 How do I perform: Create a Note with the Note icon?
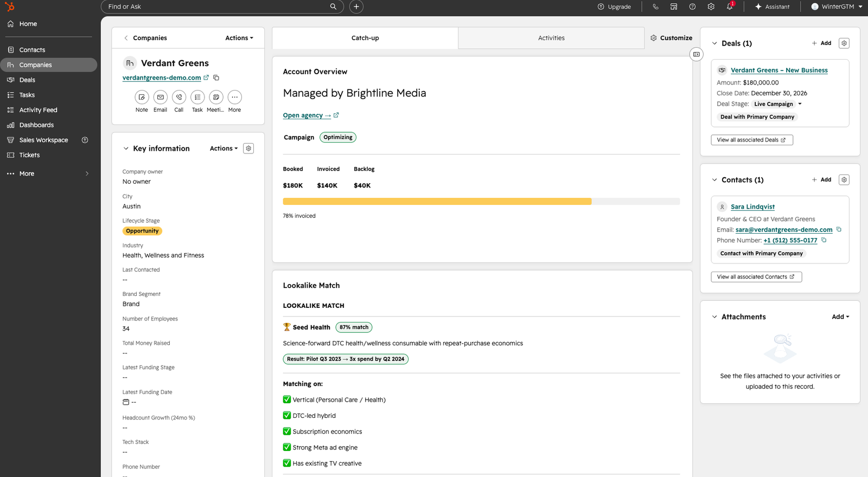142,97
